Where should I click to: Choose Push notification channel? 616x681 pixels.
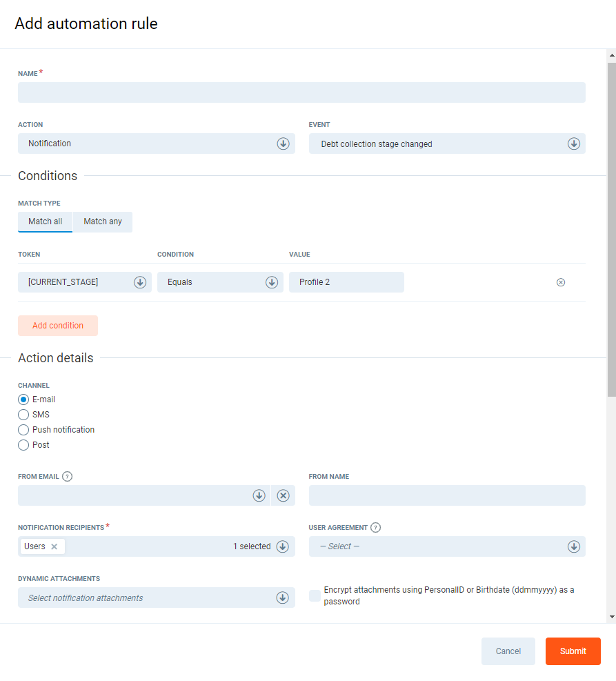(x=23, y=430)
